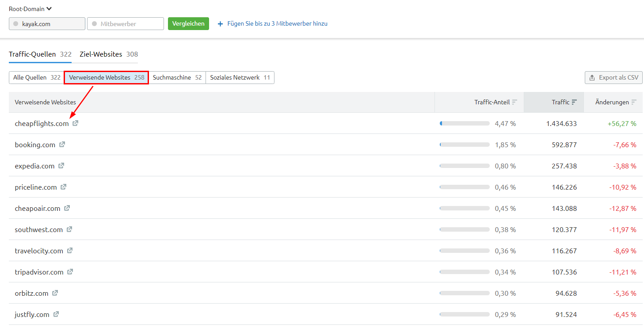Select the Traffic-Quellen tab
The height and width of the screenshot is (328, 644).
(x=40, y=54)
